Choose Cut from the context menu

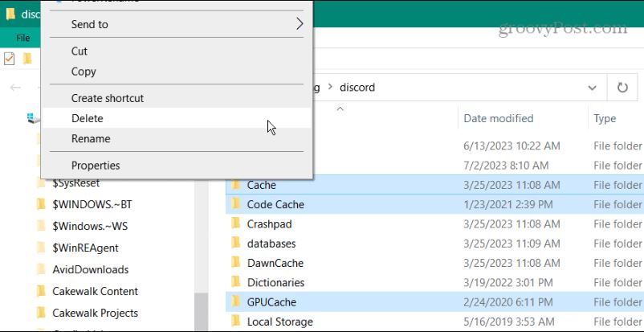point(177,51)
